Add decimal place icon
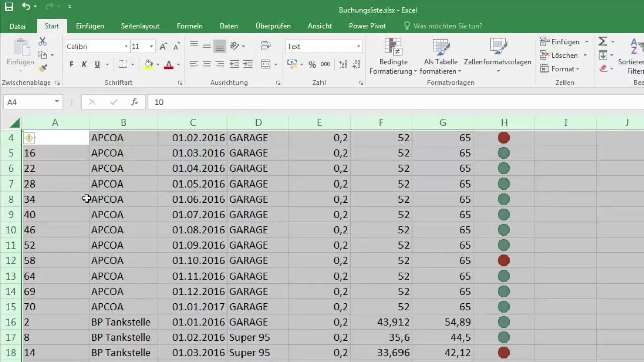The image size is (644, 362). click(343, 64)
